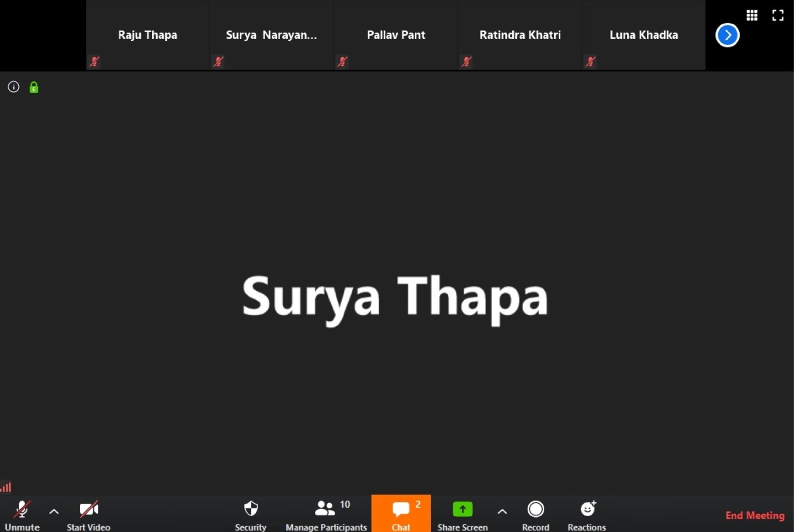This screenshot has height=532, width=800.
Task: Open the meeting information icon
Action: (x=14, y=87)
